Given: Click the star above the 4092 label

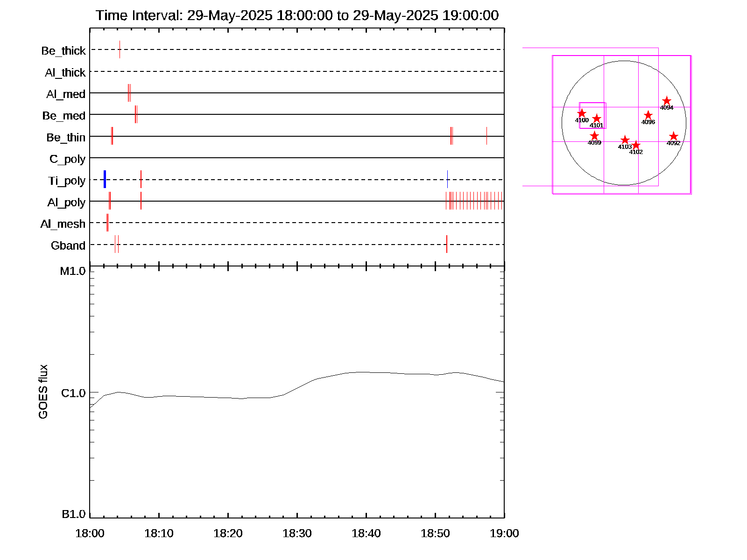Looking at the screenshot, I should [673, 136].
